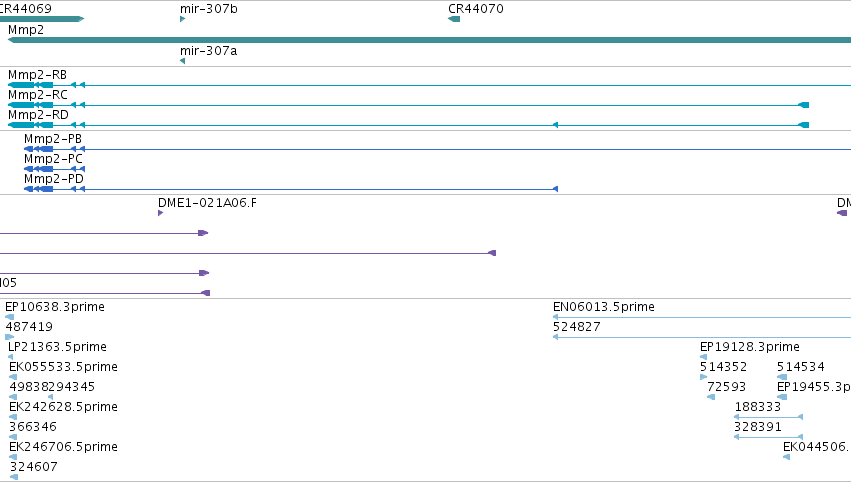Select the 49838294345 label
851x482 pixels.
click(52, 386)
